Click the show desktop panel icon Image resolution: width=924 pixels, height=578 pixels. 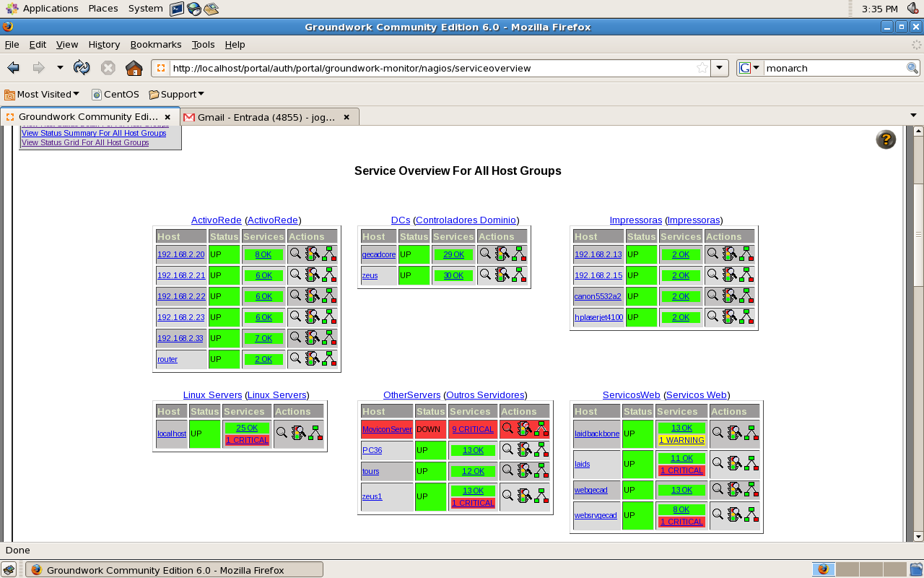click(9, 570)
